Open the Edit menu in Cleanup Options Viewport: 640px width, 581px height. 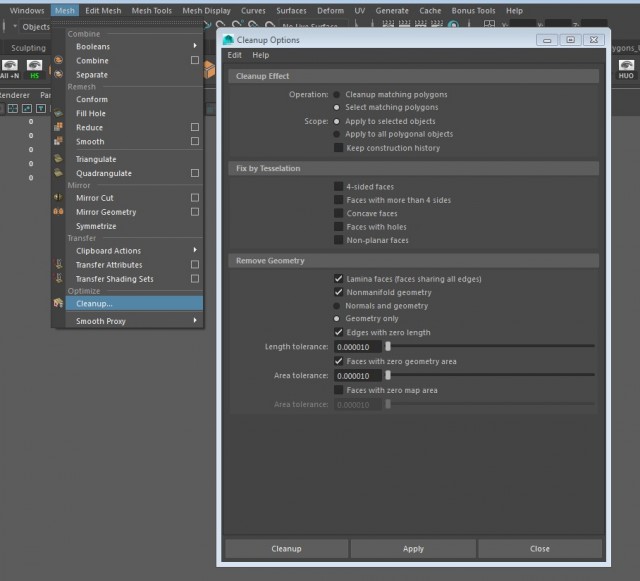[234, 55]
